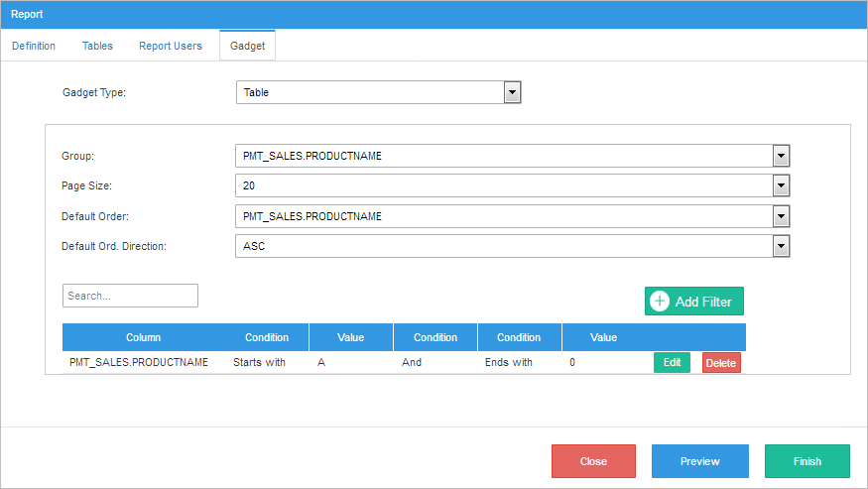
Task: Click into the filter Search field
Action: tap(130, 296)
